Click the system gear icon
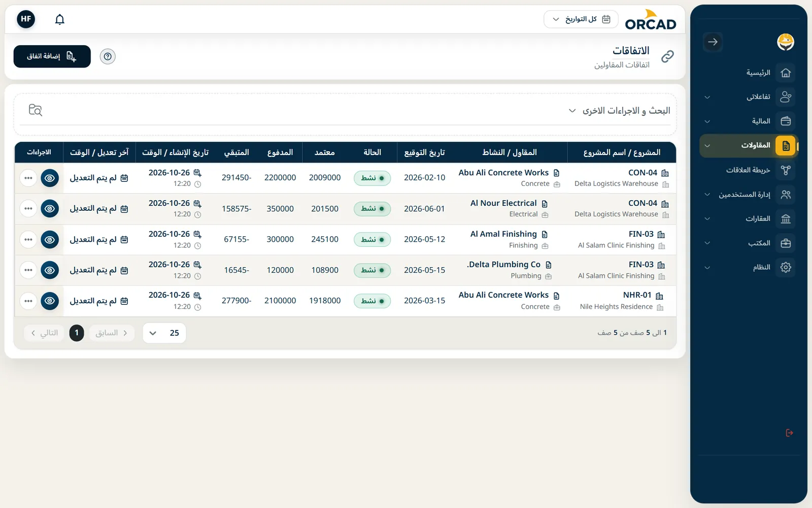Screen dimensions: 812x508 pyautogui.click(x=786, y=267)
